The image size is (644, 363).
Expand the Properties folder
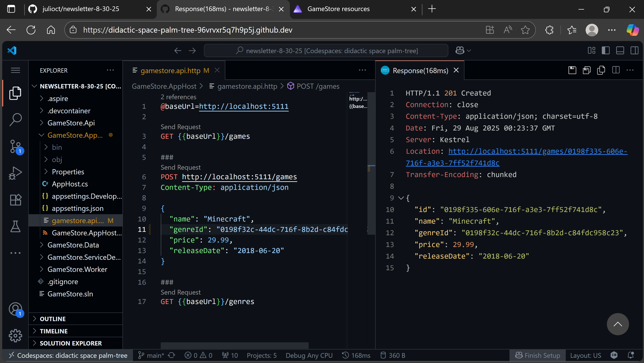[x=76, y=172]
